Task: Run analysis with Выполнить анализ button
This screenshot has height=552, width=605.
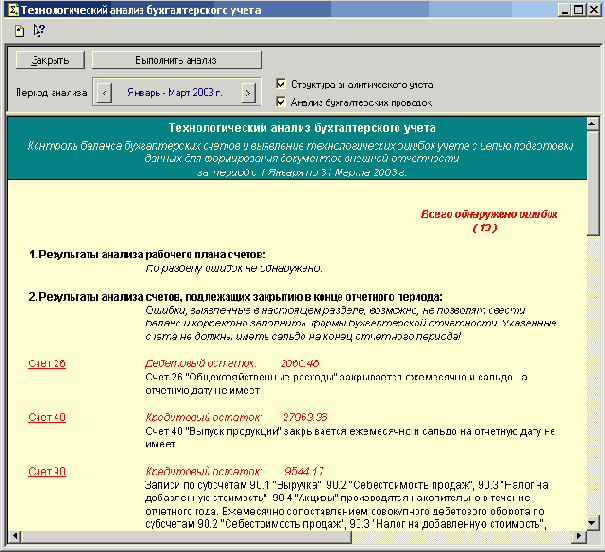Action: pos(176,60)
